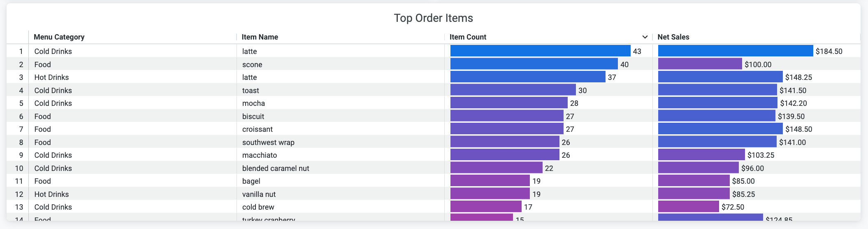The image size is (868, 229).
Task: Click the blended caramel nut item cell
Action: [276, 168]
